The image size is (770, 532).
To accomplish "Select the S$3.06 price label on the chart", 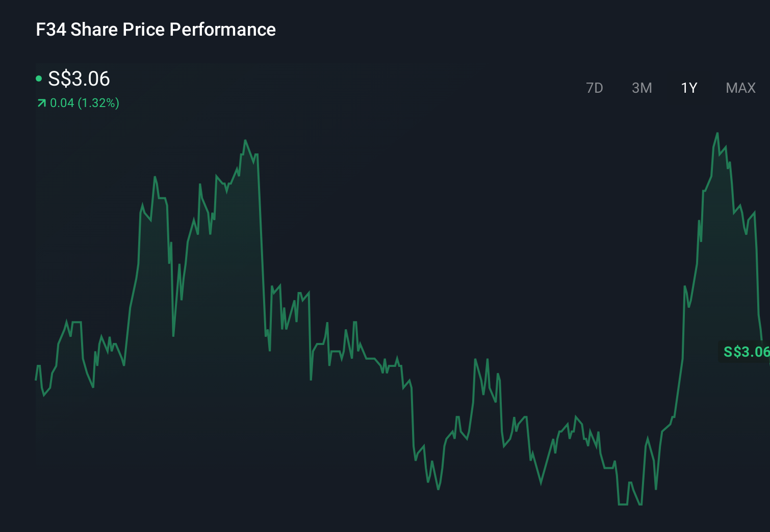I will coord(746,351).
